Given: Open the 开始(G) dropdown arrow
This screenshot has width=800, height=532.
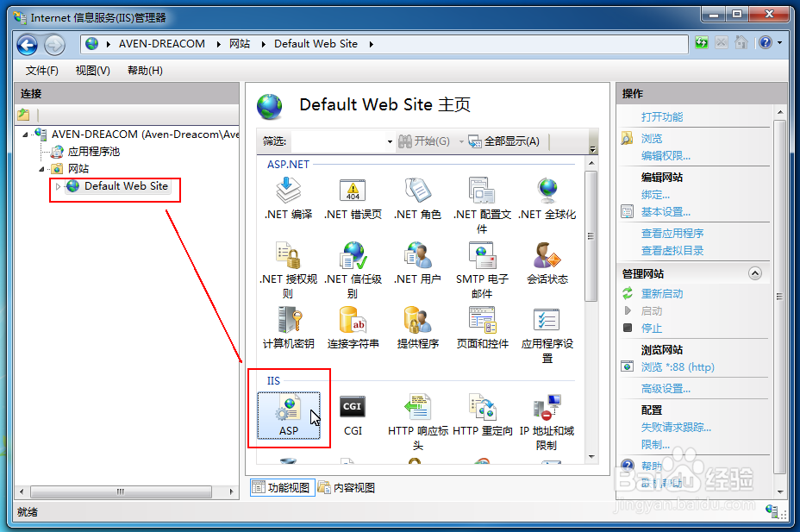Looking at the screenshot, I should click(x=461, y=141).
